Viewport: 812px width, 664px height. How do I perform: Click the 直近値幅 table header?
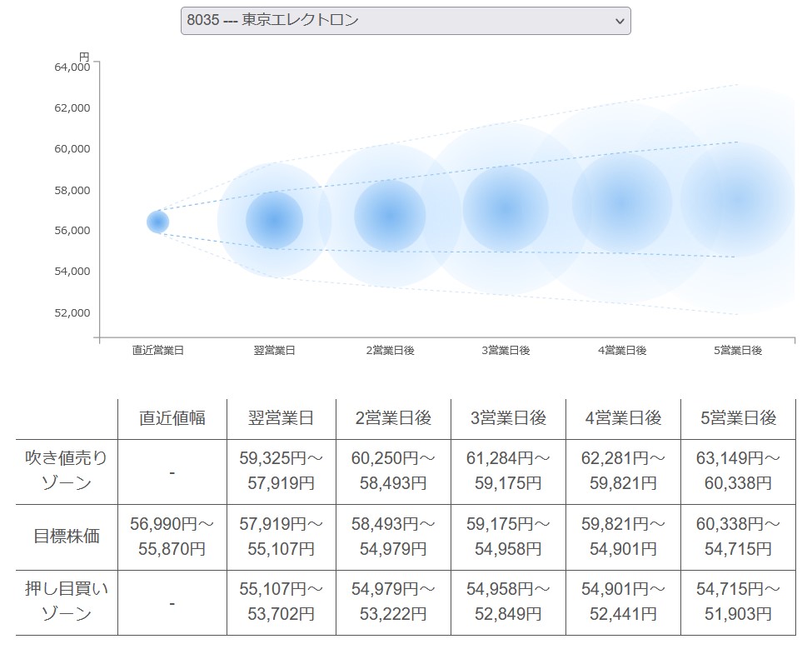[172, 418]
